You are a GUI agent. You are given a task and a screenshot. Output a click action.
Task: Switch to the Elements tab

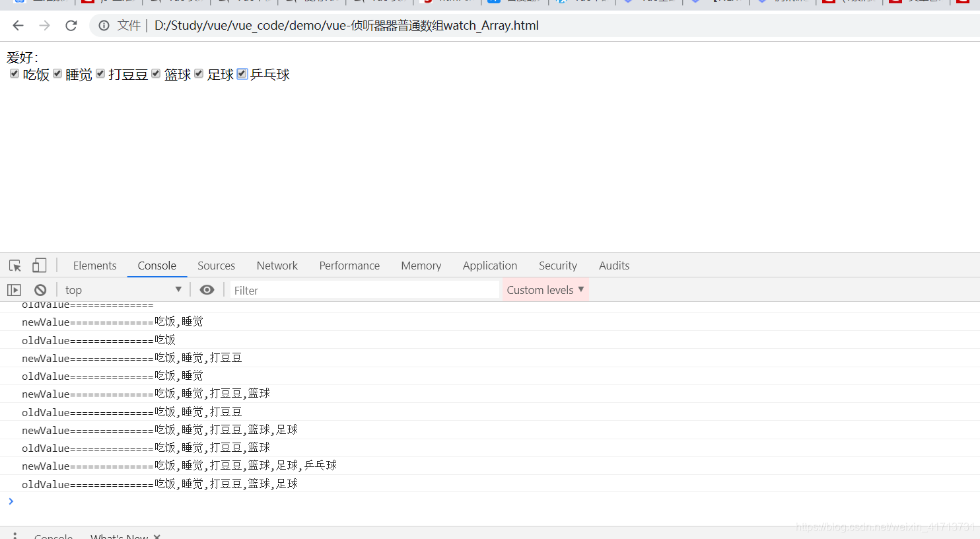click(94, 266)
